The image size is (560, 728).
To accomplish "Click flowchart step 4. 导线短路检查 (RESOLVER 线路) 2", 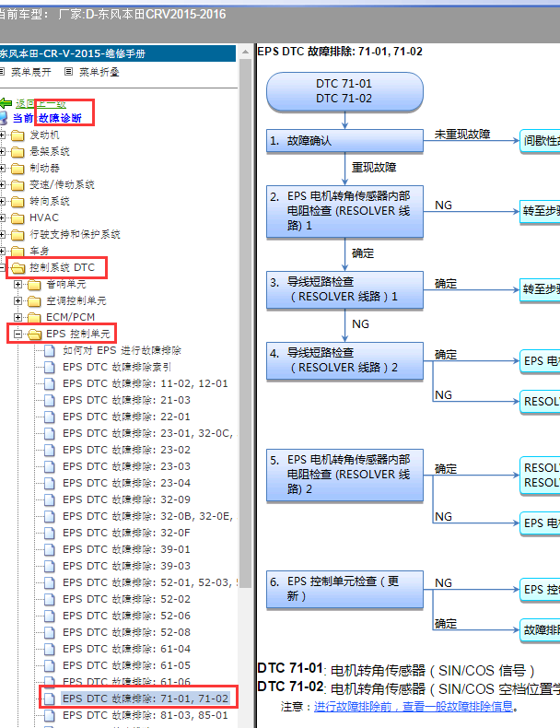I will [x=344, y=360].
